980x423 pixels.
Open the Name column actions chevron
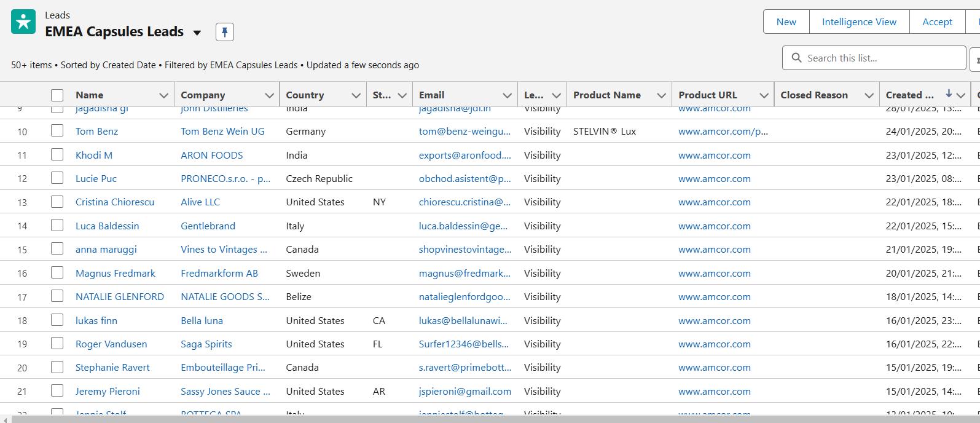[163, 95]
